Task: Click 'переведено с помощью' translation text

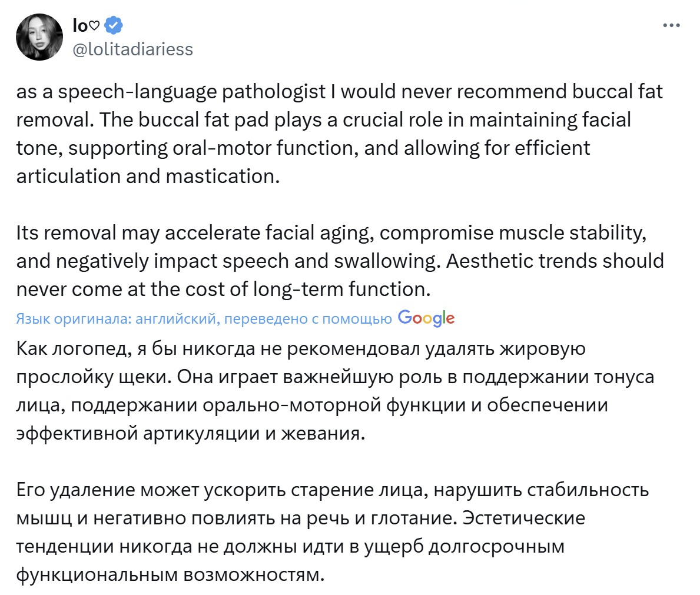Action: pos(308,319)
